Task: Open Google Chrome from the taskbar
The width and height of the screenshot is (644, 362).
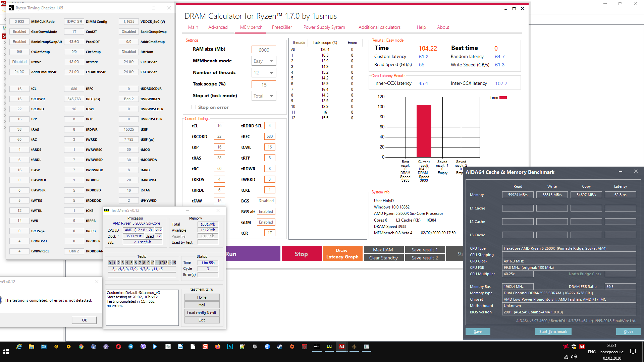Action: pyautogui.click(x=81, y=347)
